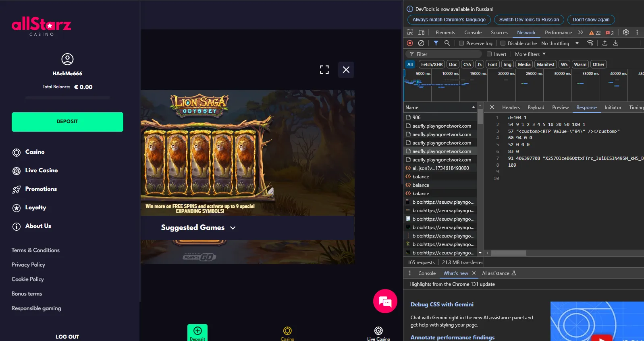Select the Fetch/XHR filter
This screenshot has height=341, width=644.
[432, 64]
